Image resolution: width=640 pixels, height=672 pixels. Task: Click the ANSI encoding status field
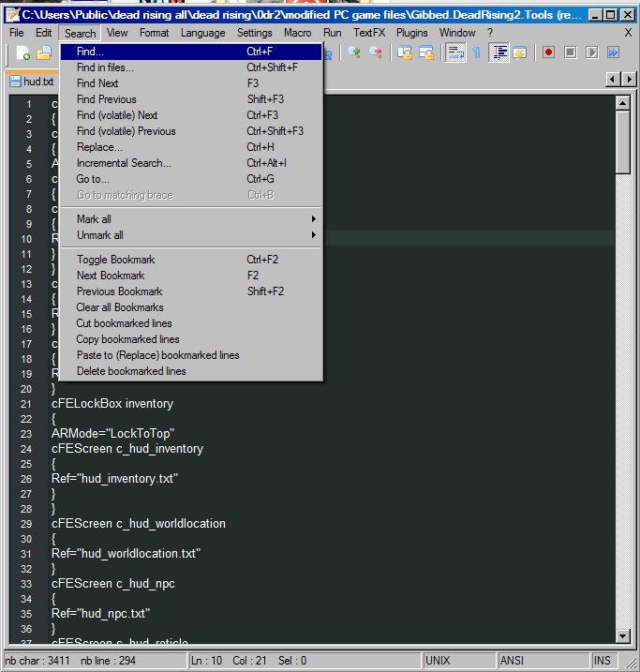(543, 661)
